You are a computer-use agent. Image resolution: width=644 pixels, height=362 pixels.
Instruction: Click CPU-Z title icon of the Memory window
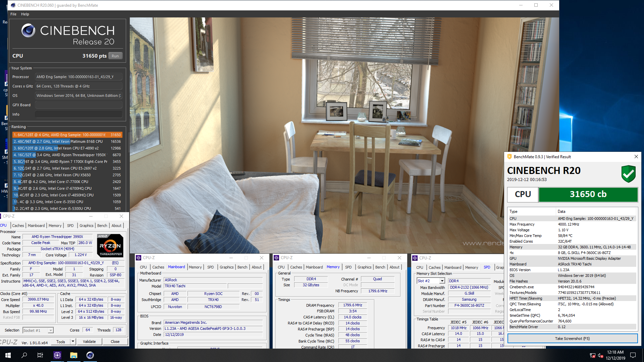[x=276, y=258]
